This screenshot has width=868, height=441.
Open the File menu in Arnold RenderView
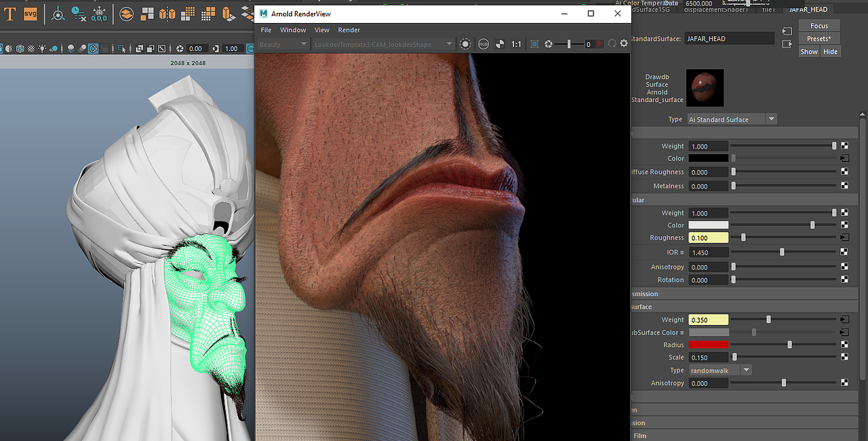266,30
